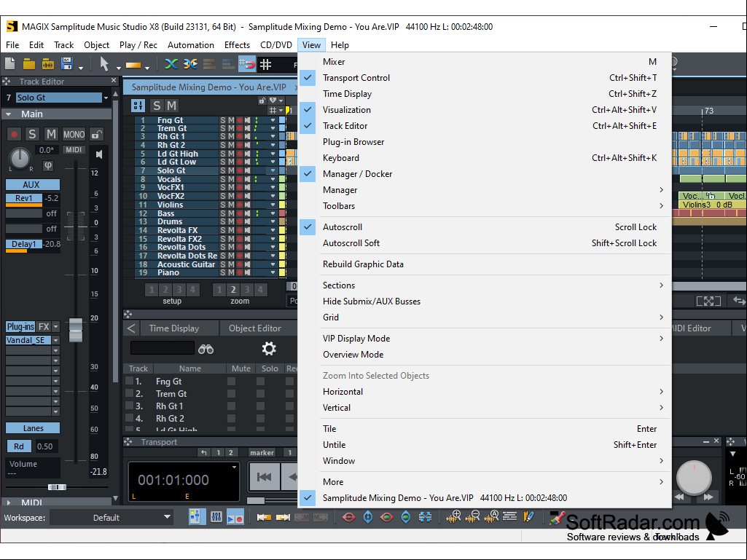Viewport: 747px width, 560px height.
Task: Click the 001:01:000 transport time display
Action: click(x=173, y=480)
